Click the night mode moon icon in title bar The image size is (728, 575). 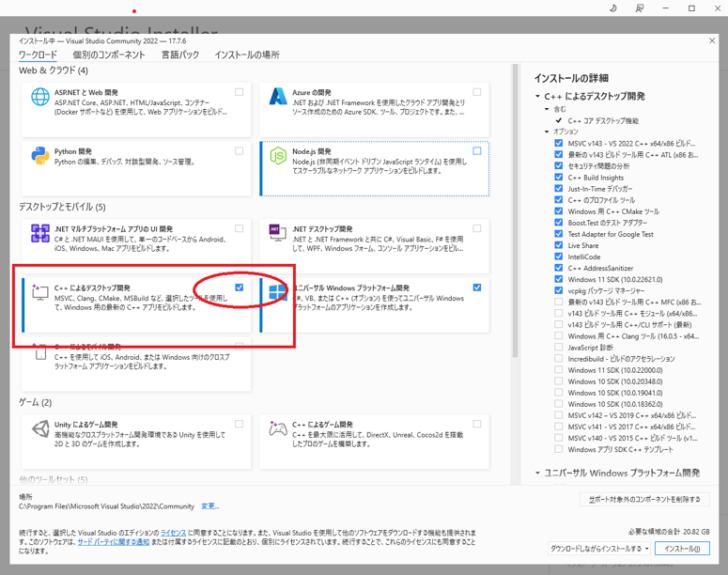[x=613, y=8]
